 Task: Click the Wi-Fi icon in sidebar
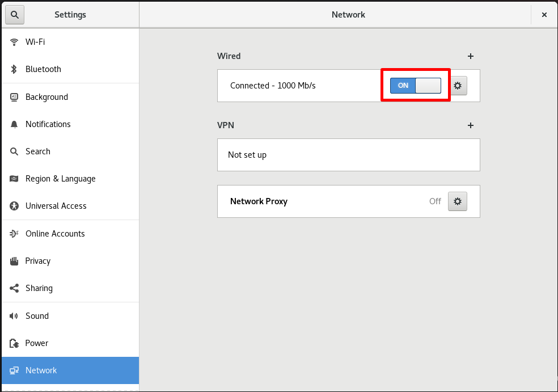pos(14,42)
